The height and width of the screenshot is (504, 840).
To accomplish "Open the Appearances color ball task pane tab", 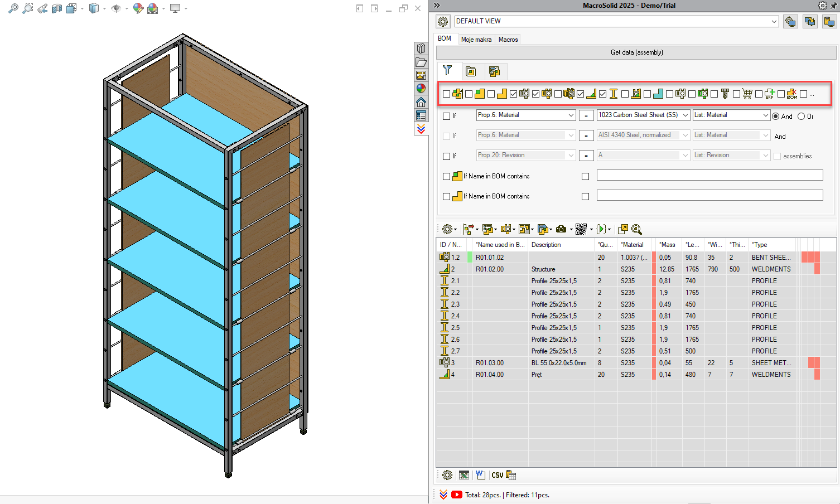I will coord(421,88).
